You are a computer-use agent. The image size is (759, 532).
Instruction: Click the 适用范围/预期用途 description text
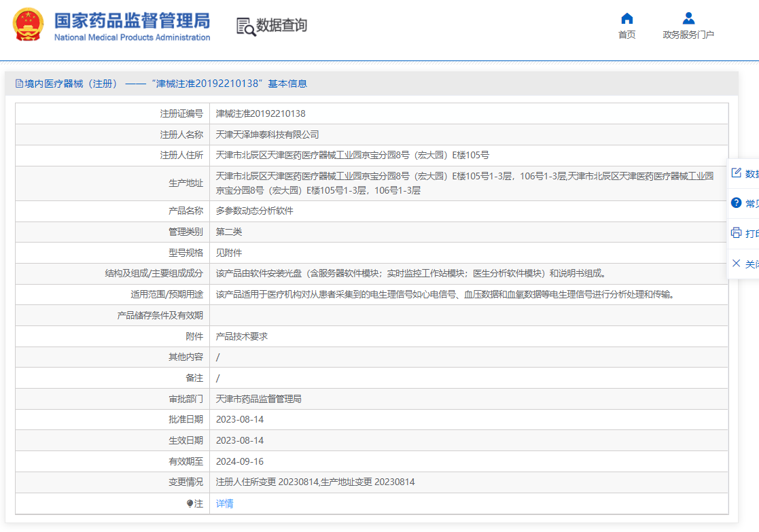click(x=445, y=294)
